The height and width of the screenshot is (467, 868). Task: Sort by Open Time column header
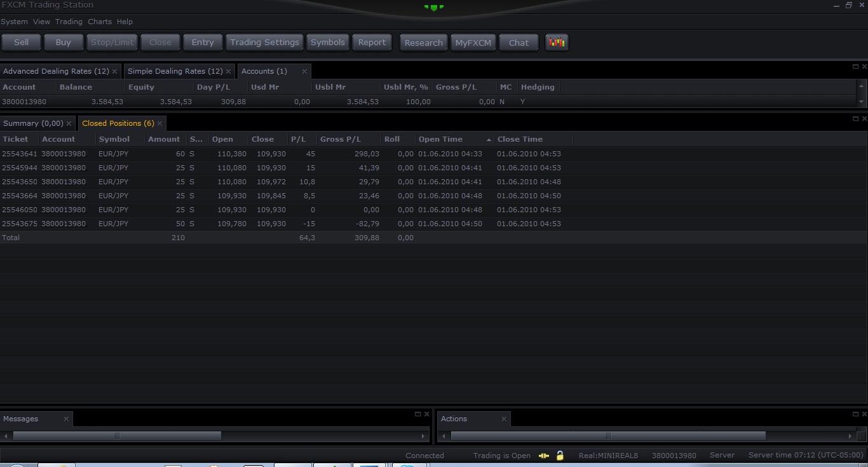[454, 139]
